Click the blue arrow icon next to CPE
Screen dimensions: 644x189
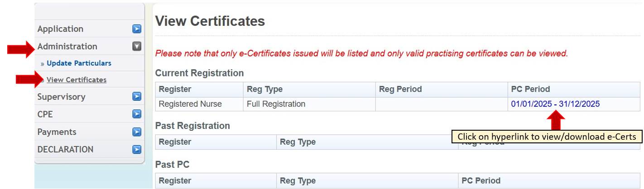pyautogui.click(x=137, y=114)
